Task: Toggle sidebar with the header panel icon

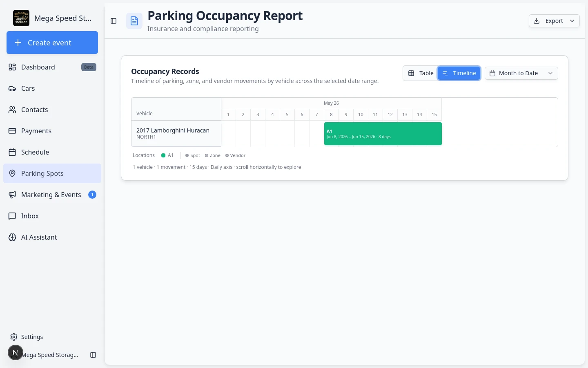Action: 114,21
